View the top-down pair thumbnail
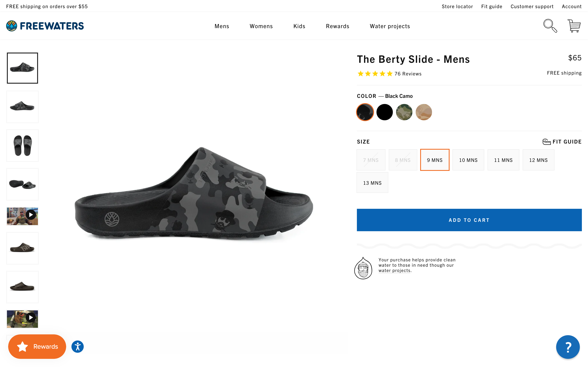Screen dimensions: 588x367 tap(22, 146)
